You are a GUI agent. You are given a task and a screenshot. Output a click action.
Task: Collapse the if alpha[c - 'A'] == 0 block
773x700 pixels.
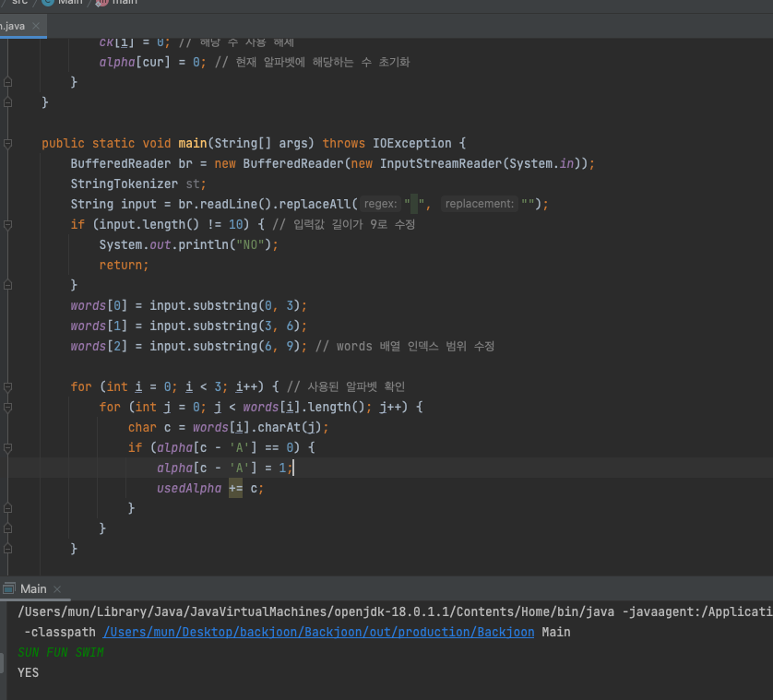click(x=8, y=448)
